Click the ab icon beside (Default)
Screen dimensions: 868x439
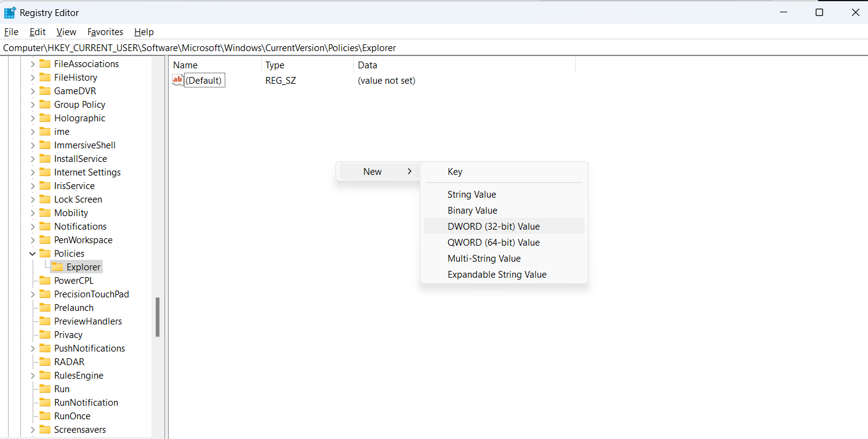[x=177, y=80]
